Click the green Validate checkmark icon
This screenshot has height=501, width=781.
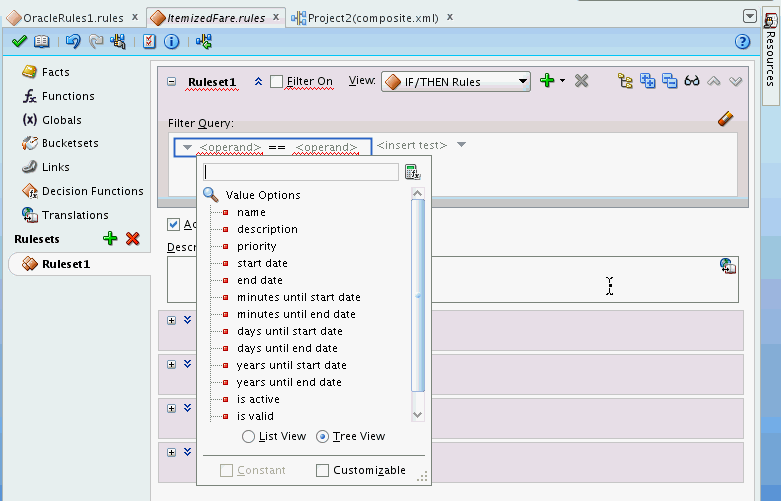click(19, 41)
